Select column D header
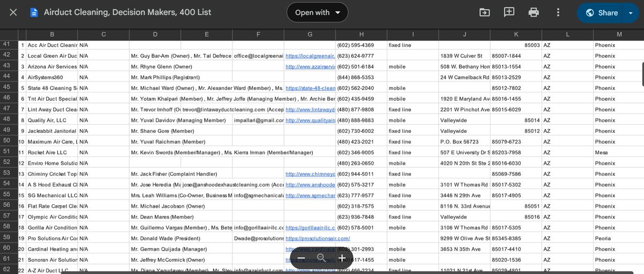Viewport: 644px width, 274px height. [x=155, y=34]
